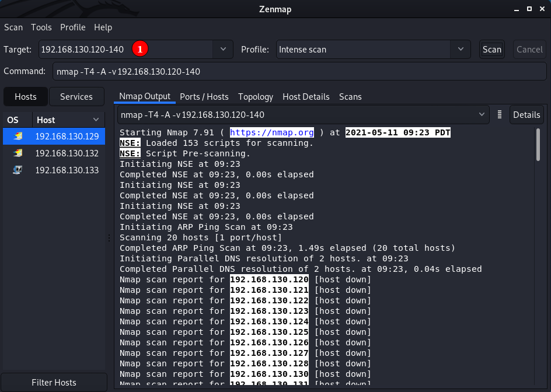Viewport: 551px width, 392px height.
Task: Maximize the Zenmap window
Action: (529, 9)
